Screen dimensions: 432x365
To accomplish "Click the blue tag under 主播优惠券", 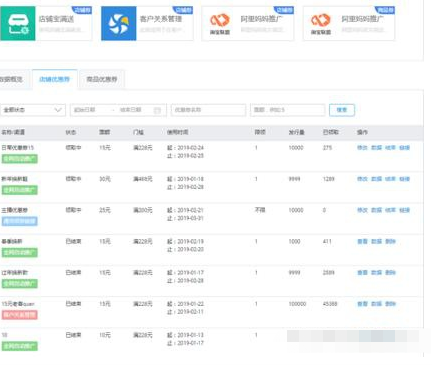I will click(20, 221).
